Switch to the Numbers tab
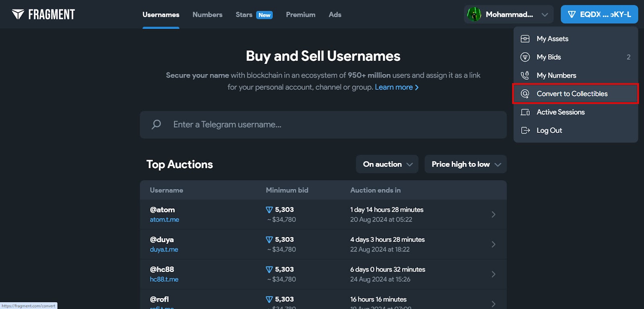 pyautogui.click(x=207, y=14)
